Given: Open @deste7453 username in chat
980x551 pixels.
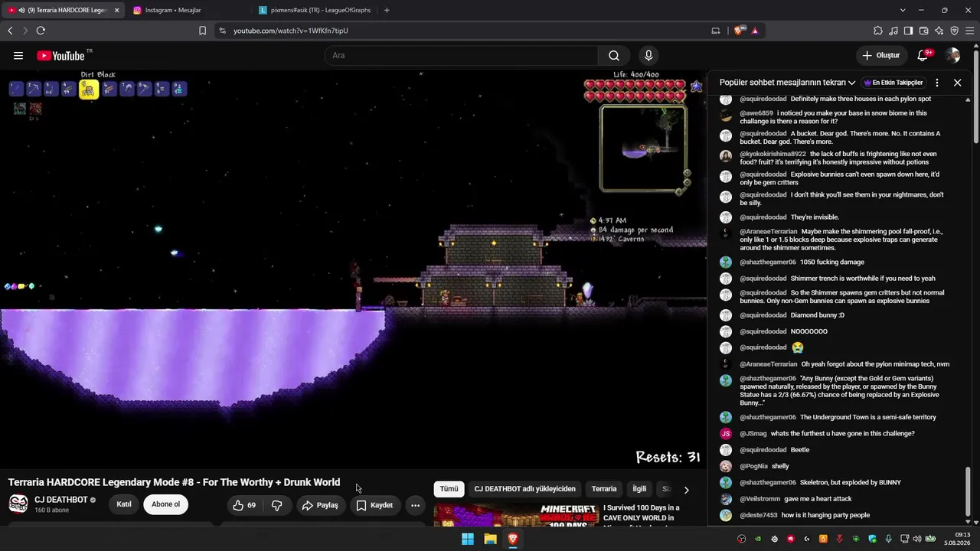Looking at the screenshot, I should point(759,515).
